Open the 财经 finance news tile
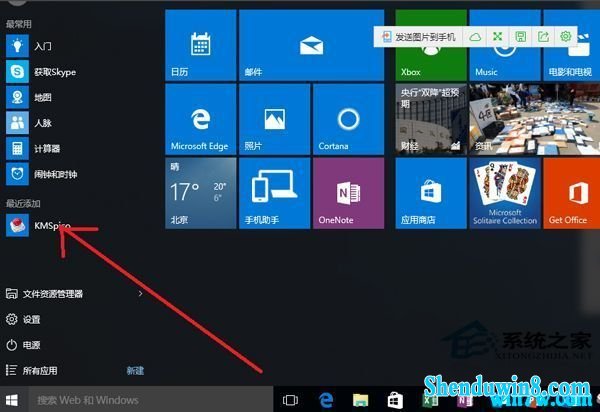This screenshot has width=600, height=412. point(431,119)
